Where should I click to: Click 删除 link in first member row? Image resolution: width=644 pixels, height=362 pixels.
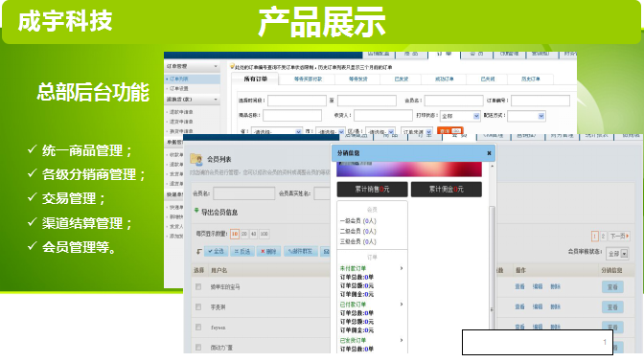pos(555,287)
